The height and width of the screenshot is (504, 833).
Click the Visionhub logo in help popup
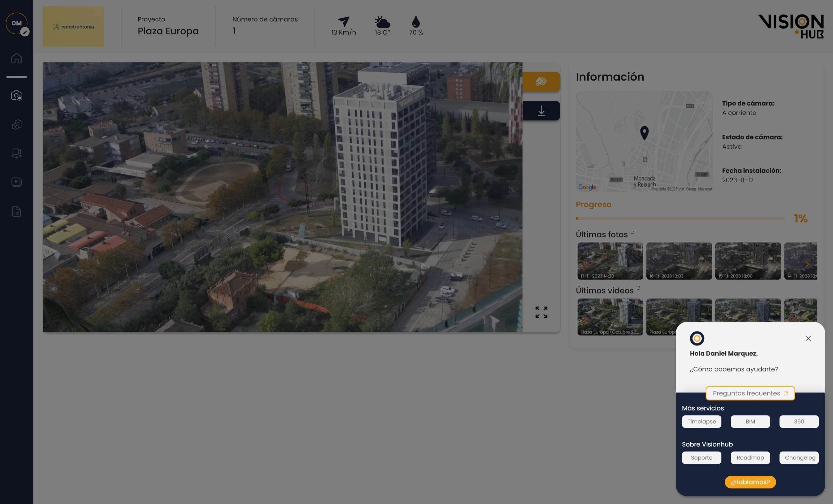coord(697,338)
